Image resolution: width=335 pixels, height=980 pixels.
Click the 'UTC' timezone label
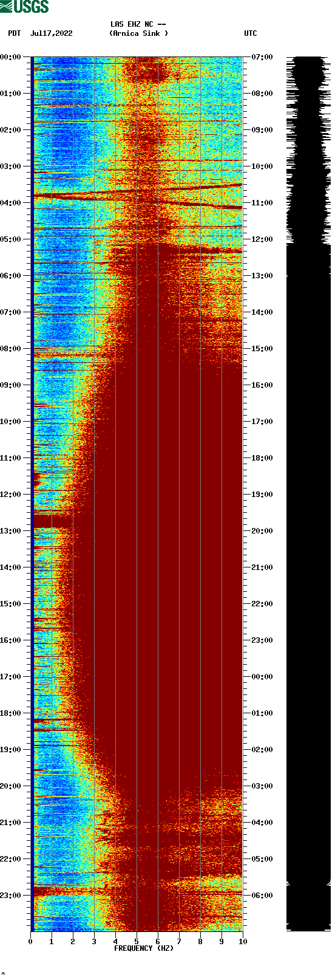coord(251,33)
